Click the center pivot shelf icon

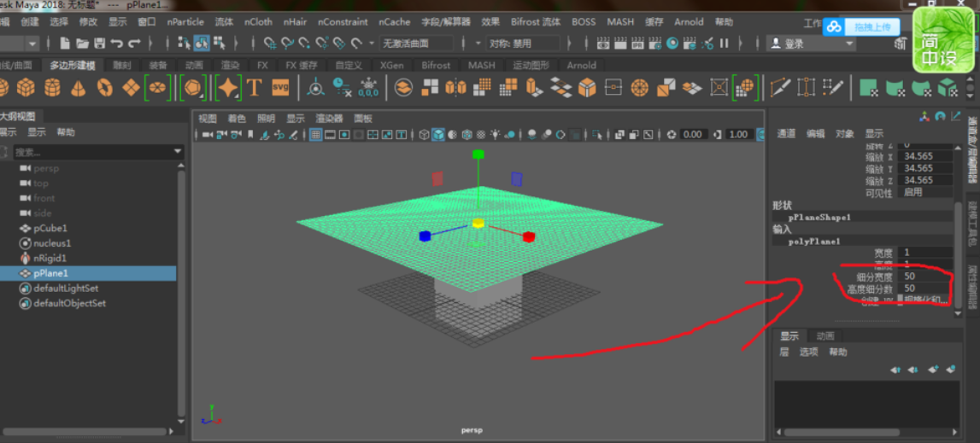point(315,87)
